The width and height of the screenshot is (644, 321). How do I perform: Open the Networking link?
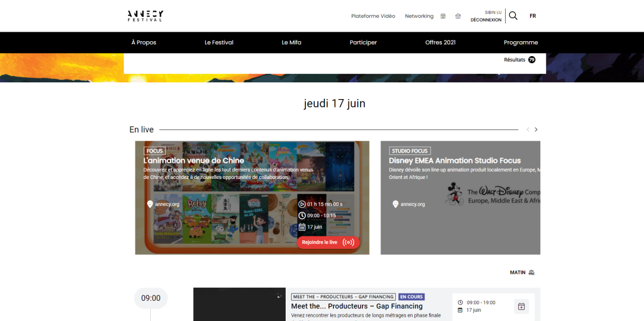419,16
